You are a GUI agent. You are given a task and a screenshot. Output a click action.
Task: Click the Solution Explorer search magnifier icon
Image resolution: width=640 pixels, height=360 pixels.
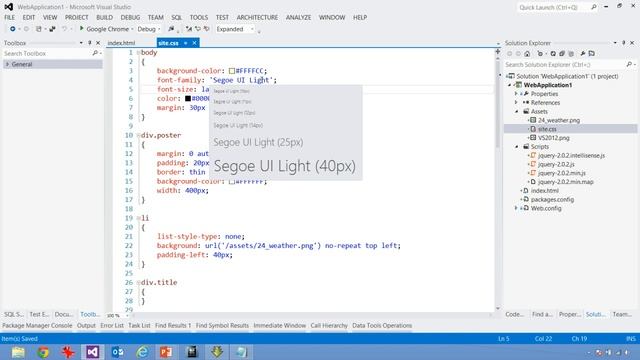(629, 64)
